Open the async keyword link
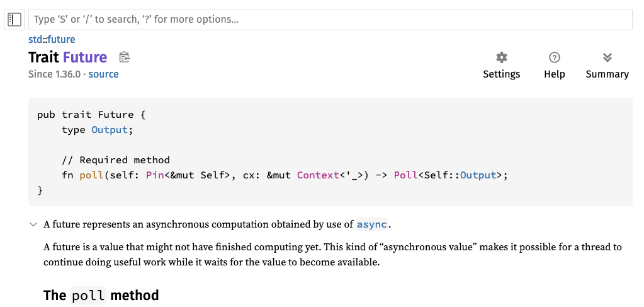Image resolution: width=644 pixels, height=307 pixels. (372, 224)
